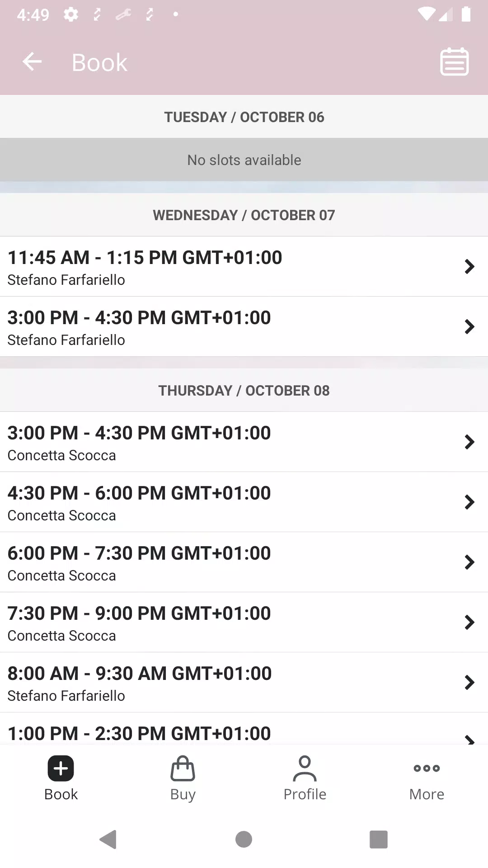
Task: Tap the Android back navigation triangle
Action: coord(108,840)
